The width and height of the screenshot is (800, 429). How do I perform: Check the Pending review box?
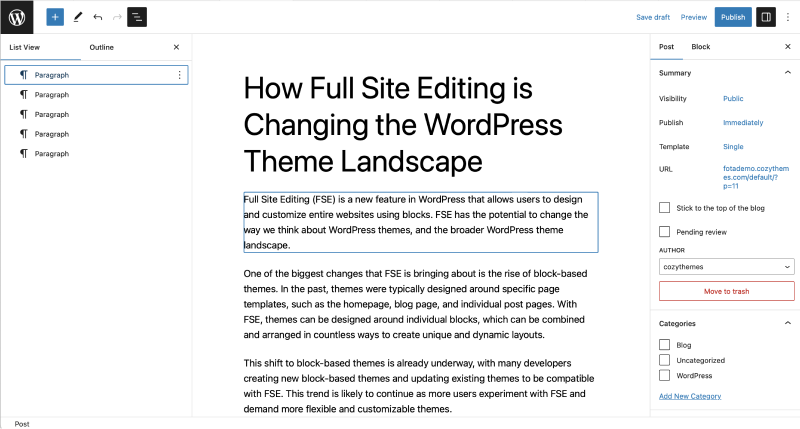tap(665, 232)
